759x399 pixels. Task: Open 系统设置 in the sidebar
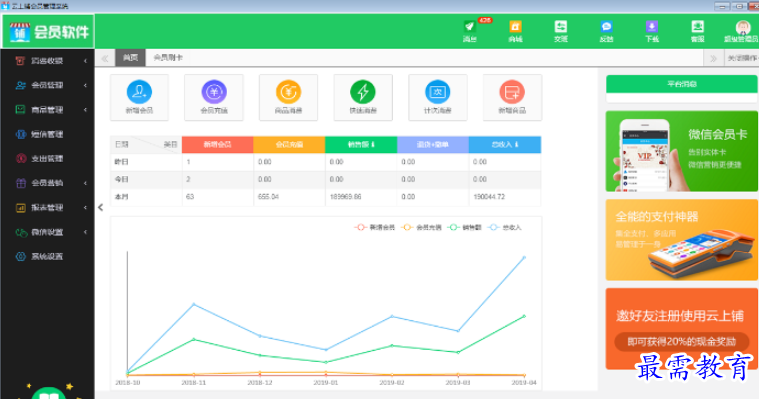pos(47,257)
